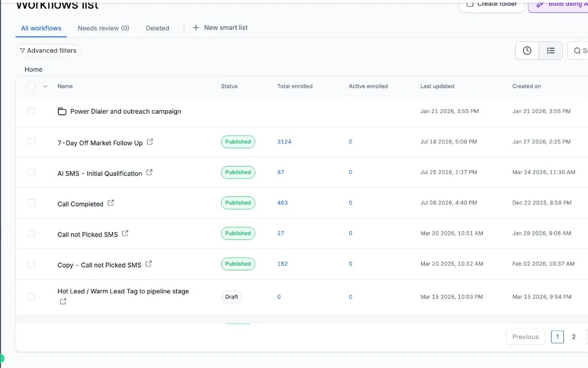Open Hot Lead / Warm Lead Tag external link icon
Viewport: 588px width, 368px height.
(63, 301)
